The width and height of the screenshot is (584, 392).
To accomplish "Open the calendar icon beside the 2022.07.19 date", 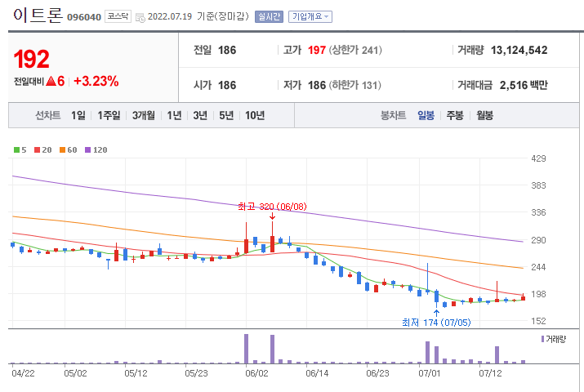I will (140, 17).
